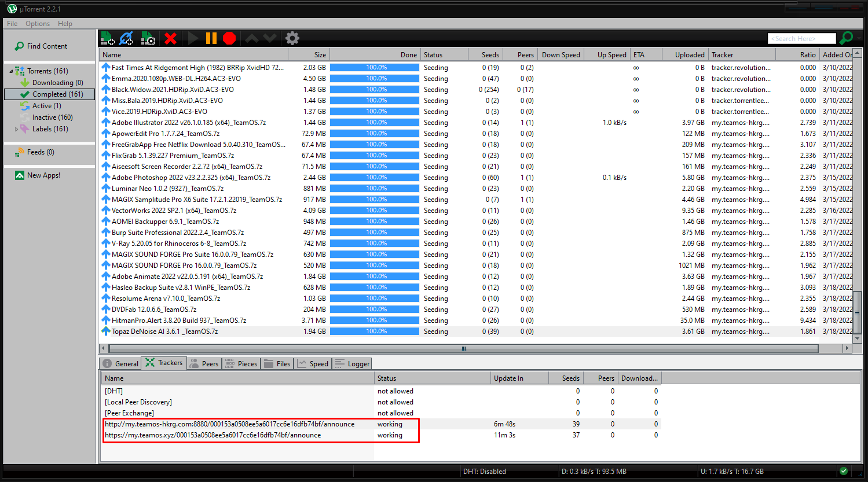
Task: Select Torrents (161) in sidebar
Action: (x=47, y=71)
